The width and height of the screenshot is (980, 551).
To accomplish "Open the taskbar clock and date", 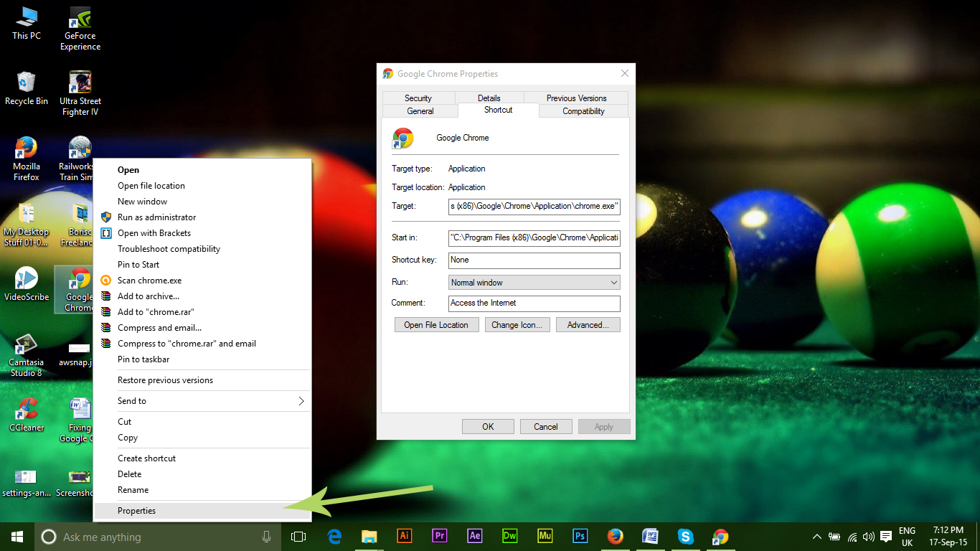I will pyautogui.click(x=948, y=537).
